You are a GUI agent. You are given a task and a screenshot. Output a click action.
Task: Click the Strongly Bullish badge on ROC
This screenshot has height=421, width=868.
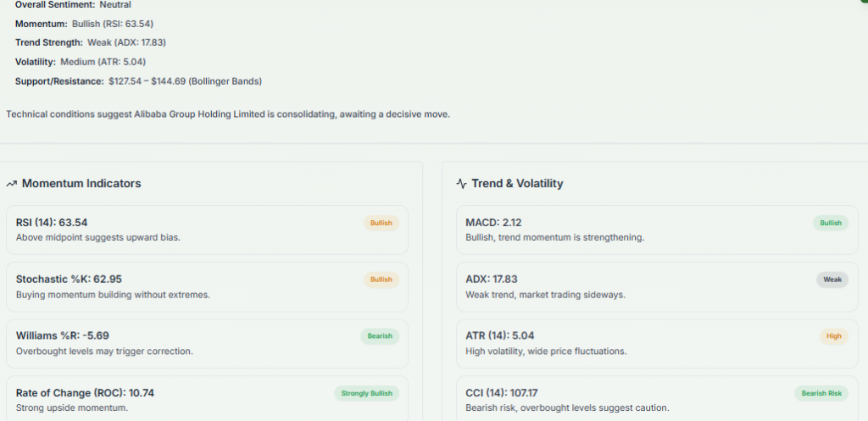366,393
